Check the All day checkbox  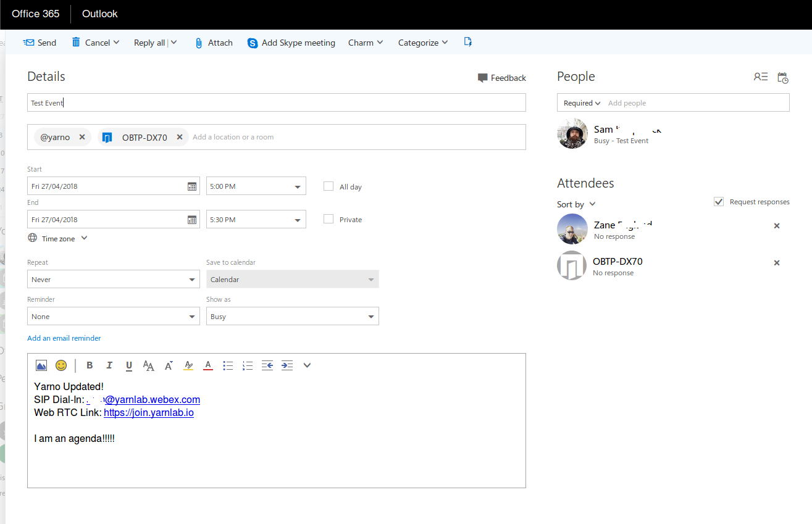[x=329, y=186]
